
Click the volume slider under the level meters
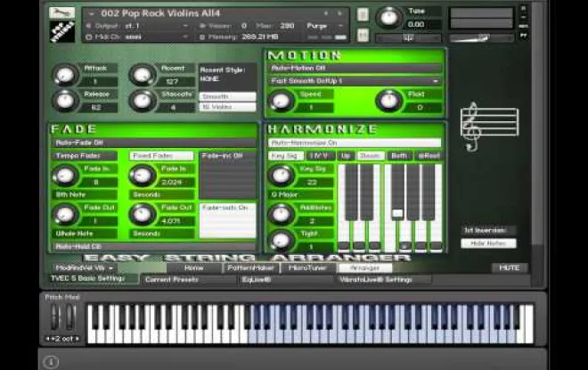pos(481,38)
